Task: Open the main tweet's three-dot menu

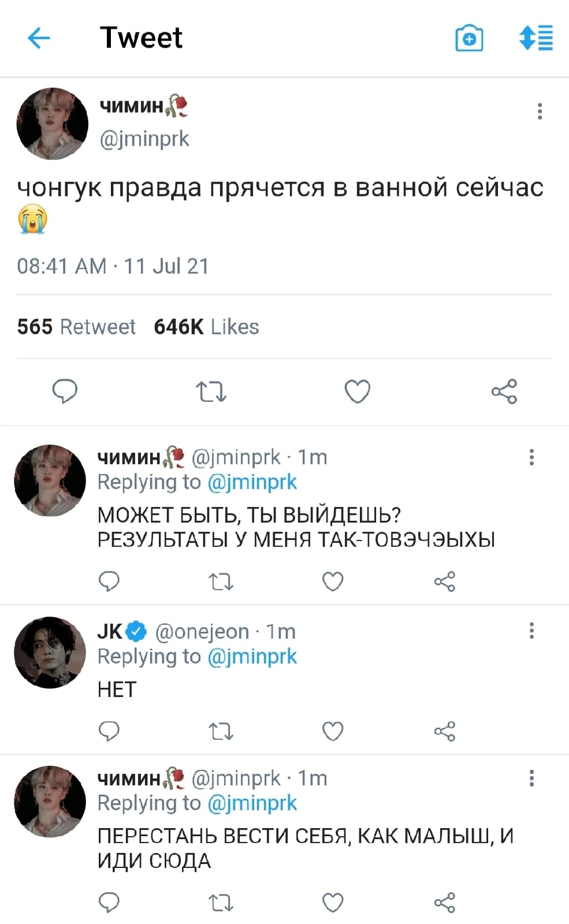Action: [540, 111]
